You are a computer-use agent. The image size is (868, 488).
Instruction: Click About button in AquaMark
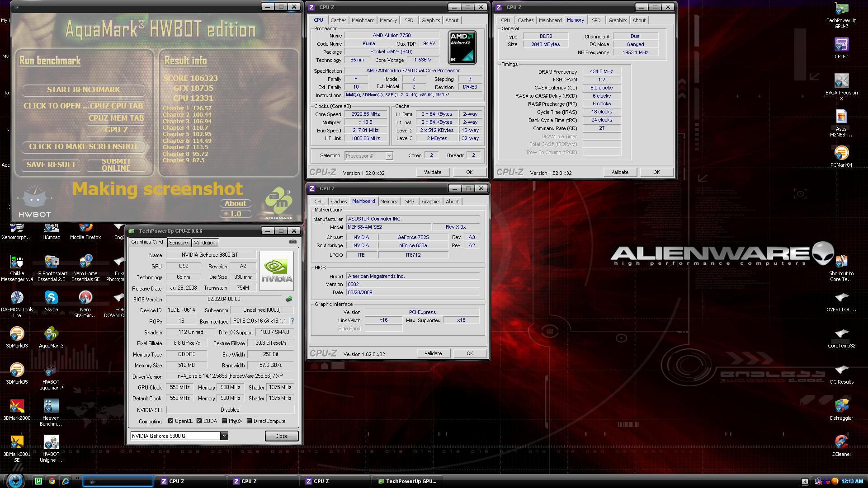coord(235,203)
